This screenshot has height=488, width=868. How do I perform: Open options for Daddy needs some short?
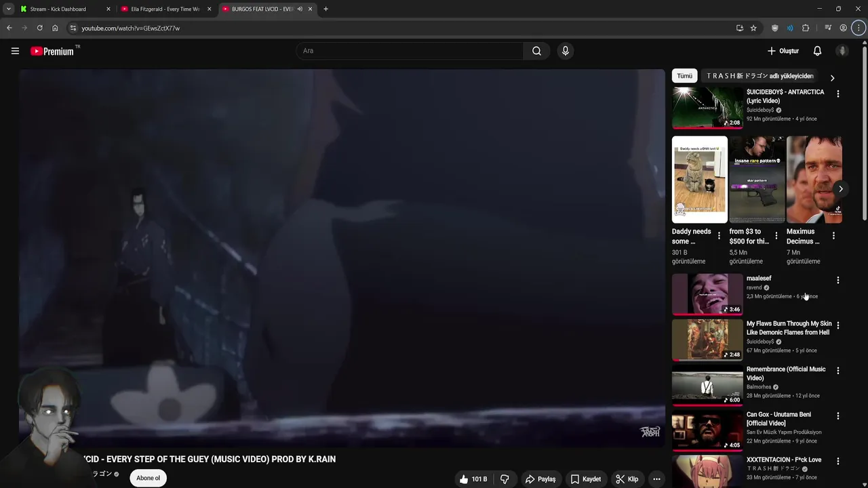pyautogui.click(x=719, y=236)
